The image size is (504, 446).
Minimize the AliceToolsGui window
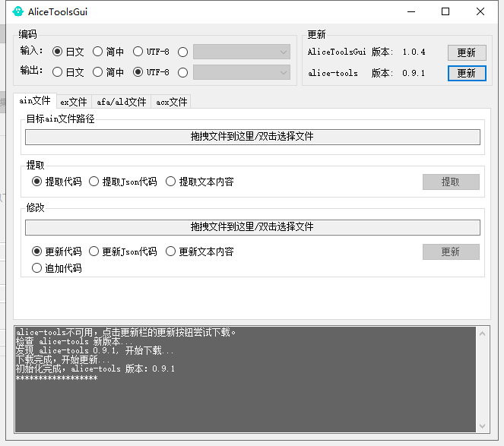[411, 11]
